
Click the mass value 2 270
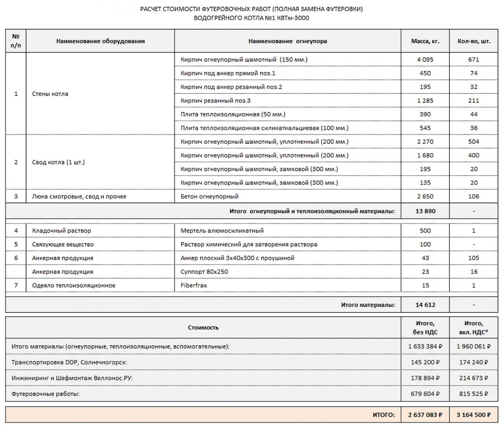[425, 141]
